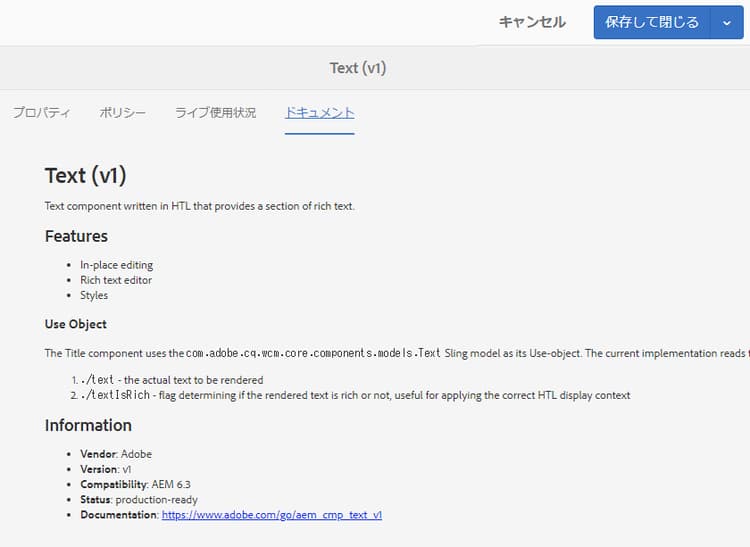
Task: Click the 'Version: v1' entry
Action: coord(106,470)
